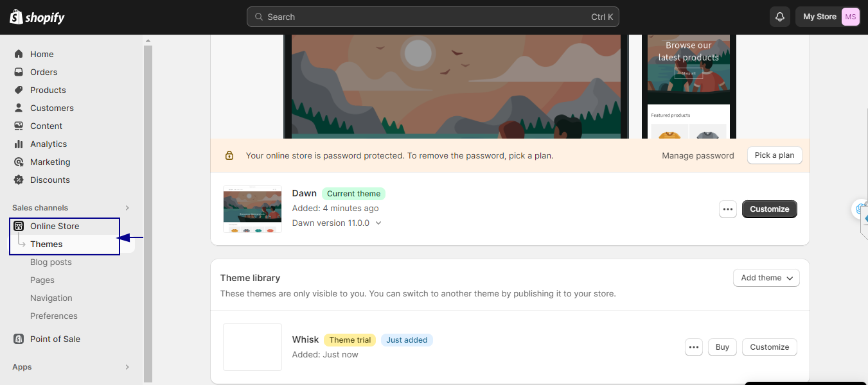The image size is (868, 385).
Task: Click the Discounts badge icon
Action: [19, 180]
